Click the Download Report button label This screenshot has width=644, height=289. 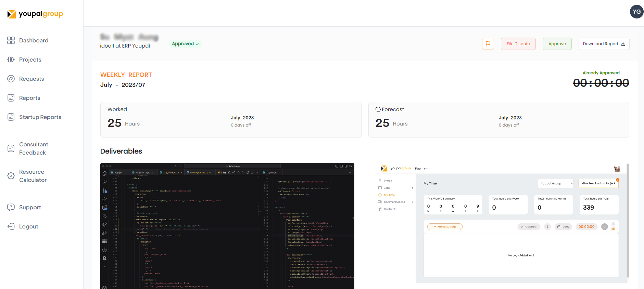coord(601,44)
